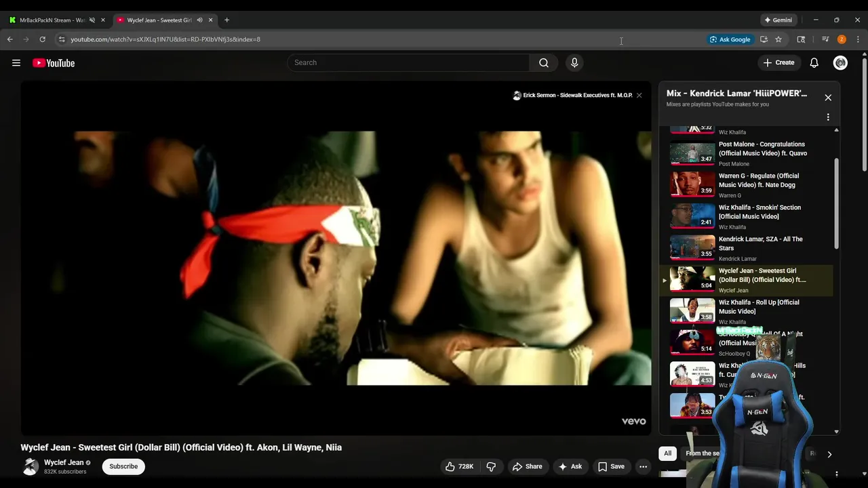The width and height of the screenshot is (868, 488).
Task: Show next filter chips with right arrow
Action: (829, 454)
